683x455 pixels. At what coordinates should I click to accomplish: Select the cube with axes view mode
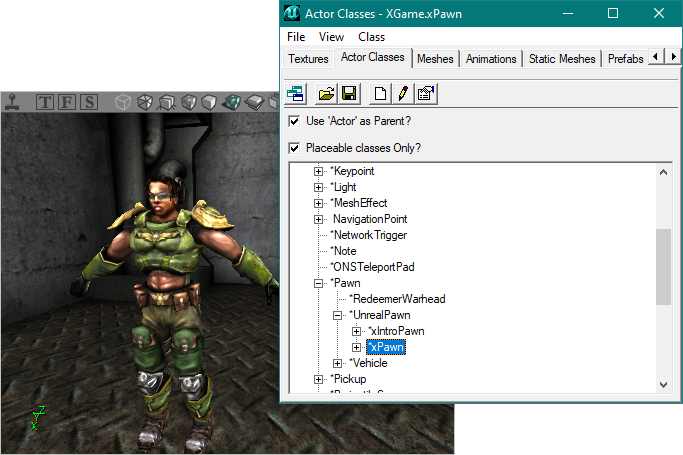pos(166,103)
